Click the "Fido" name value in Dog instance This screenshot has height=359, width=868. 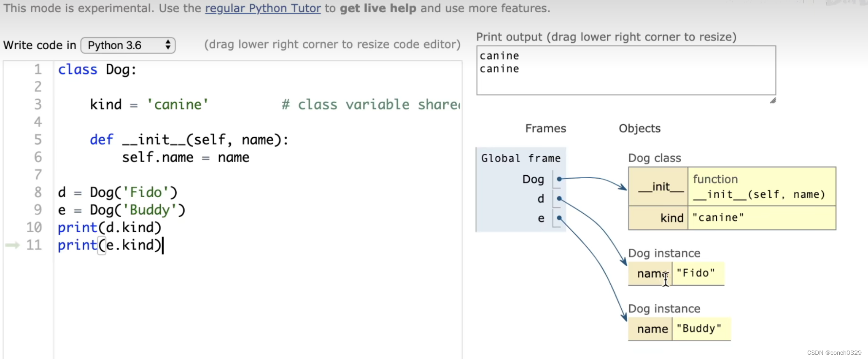coord(695,273)
